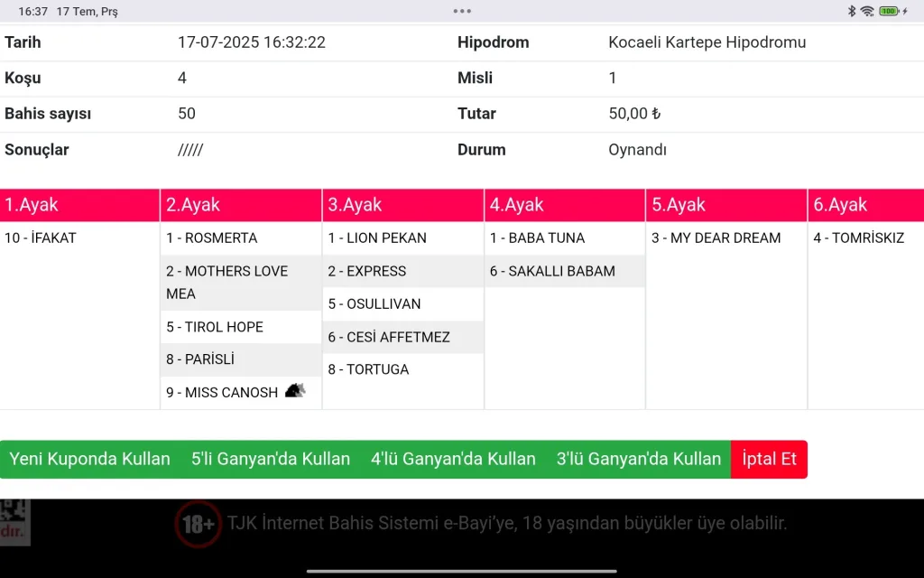
Task: Cancel the coupon with İptal Et
Action: (769, 459)
